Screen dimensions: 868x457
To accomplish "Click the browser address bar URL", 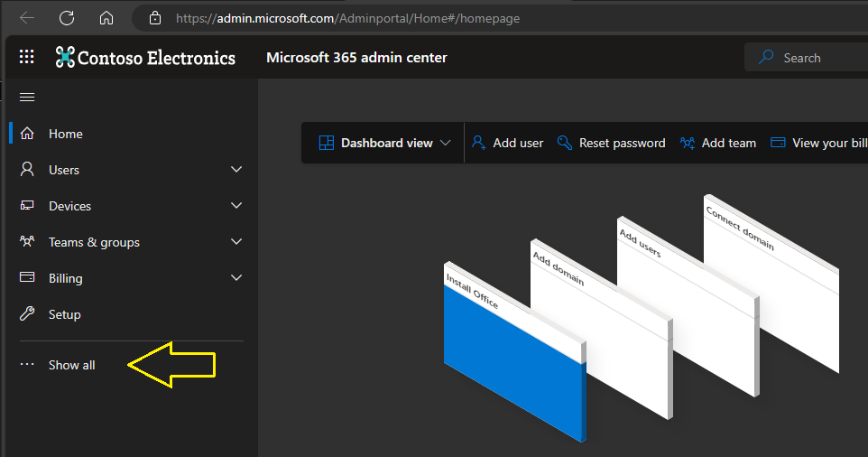I will [347, 18].
